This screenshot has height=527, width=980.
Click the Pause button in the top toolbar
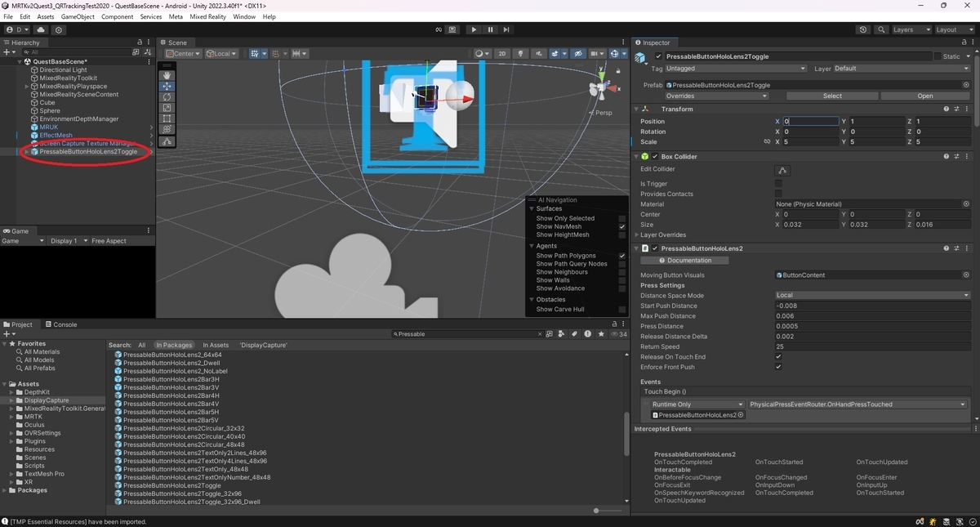pyautogui.click(x=490, y=29)
